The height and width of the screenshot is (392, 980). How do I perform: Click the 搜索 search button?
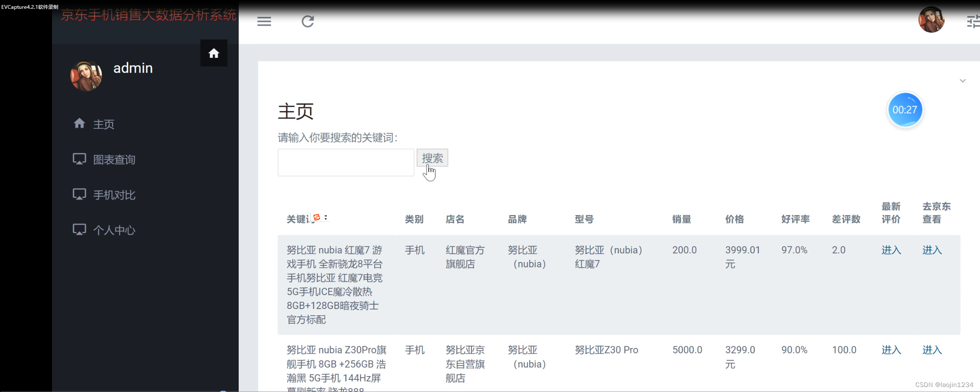433,158
